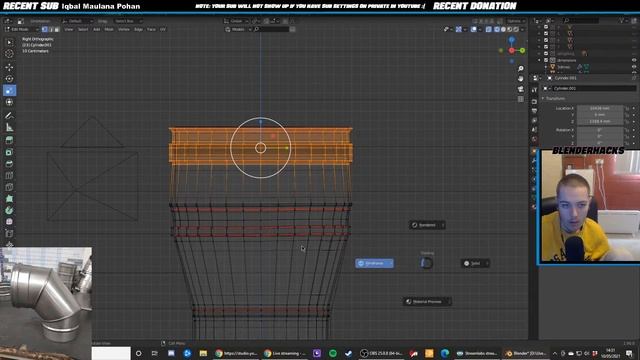Open the View menu
The image size is (640, 360).
tap(69, 29)
